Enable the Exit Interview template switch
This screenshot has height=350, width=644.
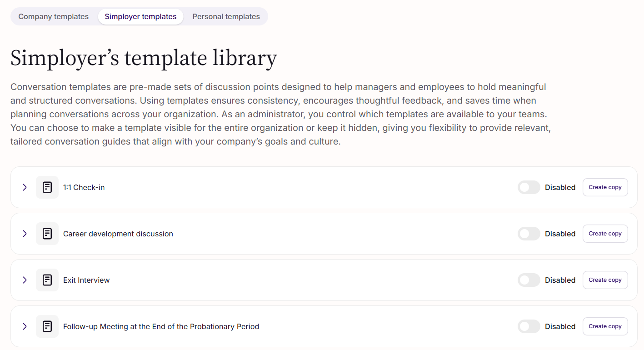tap(529, 280)
